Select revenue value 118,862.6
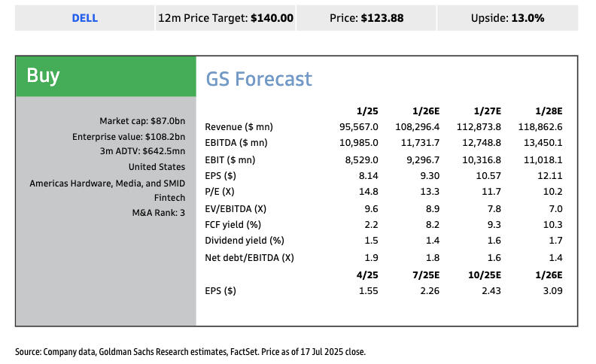Viewport: 596px width, 364px height. [x=540, y=127]
